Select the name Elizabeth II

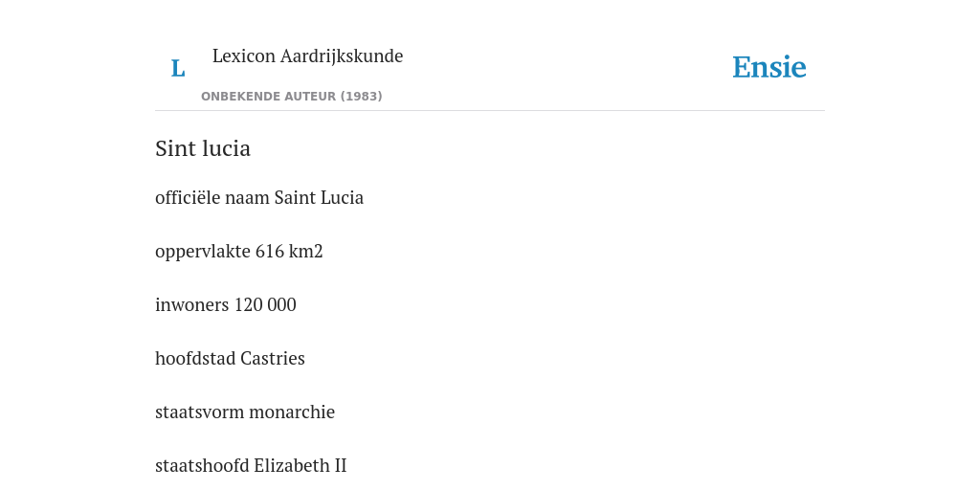[x=300, y=466]
